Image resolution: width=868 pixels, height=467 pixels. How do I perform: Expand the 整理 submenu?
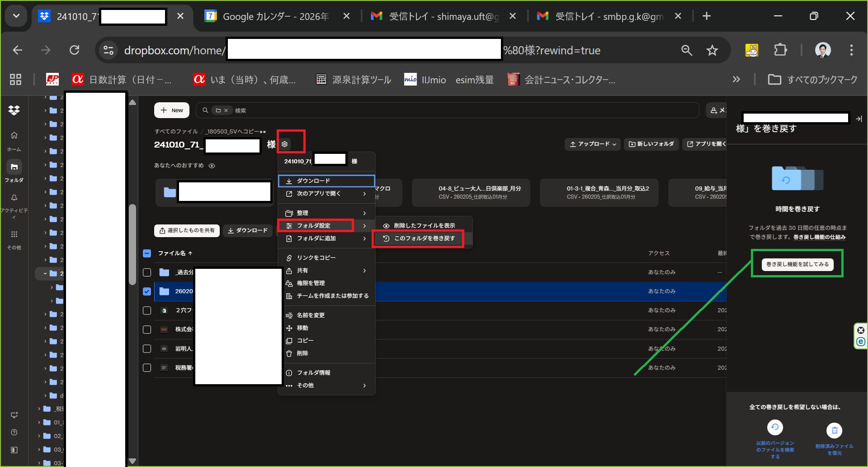coord(326,213)
